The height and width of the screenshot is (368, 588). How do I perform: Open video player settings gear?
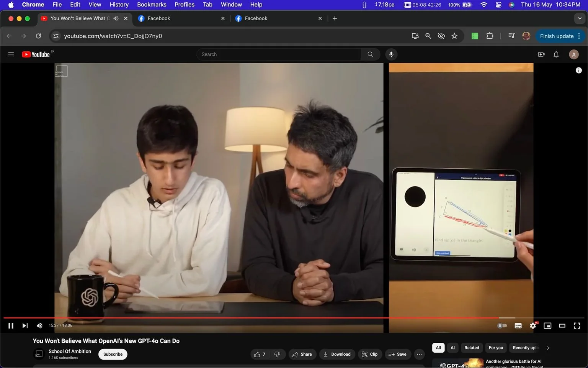(x=533, y=325)
